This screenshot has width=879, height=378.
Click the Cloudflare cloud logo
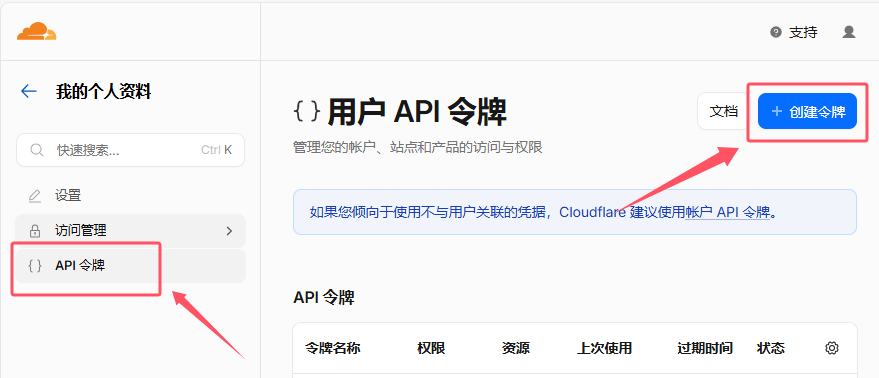[x=36, y=31]
